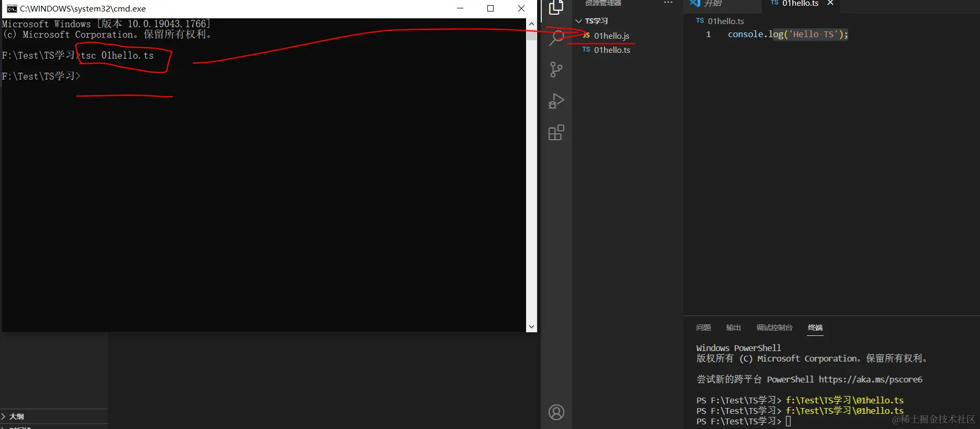
Task: Open the Explorer panel more actions menu
Action: pyautogui.click(x=668, y=3)
